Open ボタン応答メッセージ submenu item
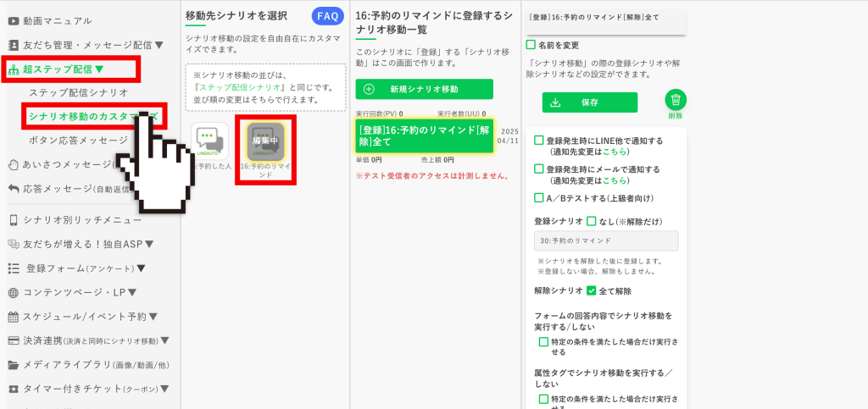868x409 pixels. 78,141
